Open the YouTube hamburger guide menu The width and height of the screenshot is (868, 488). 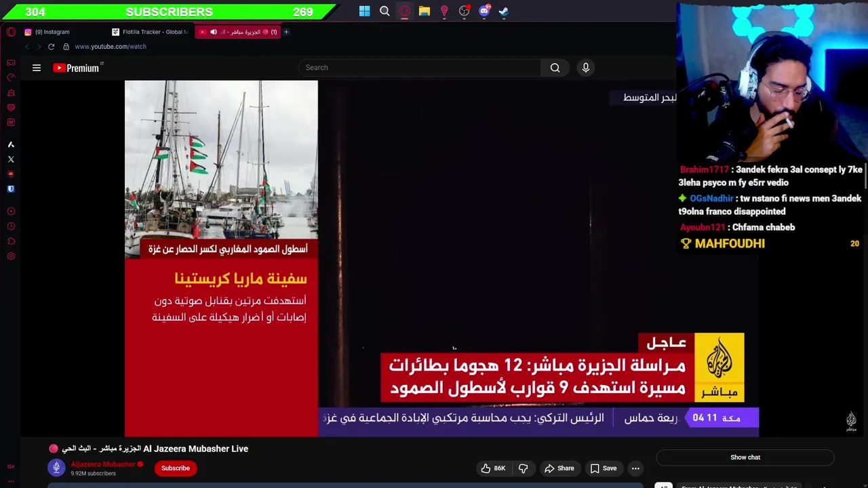click(x=37, y=68)
